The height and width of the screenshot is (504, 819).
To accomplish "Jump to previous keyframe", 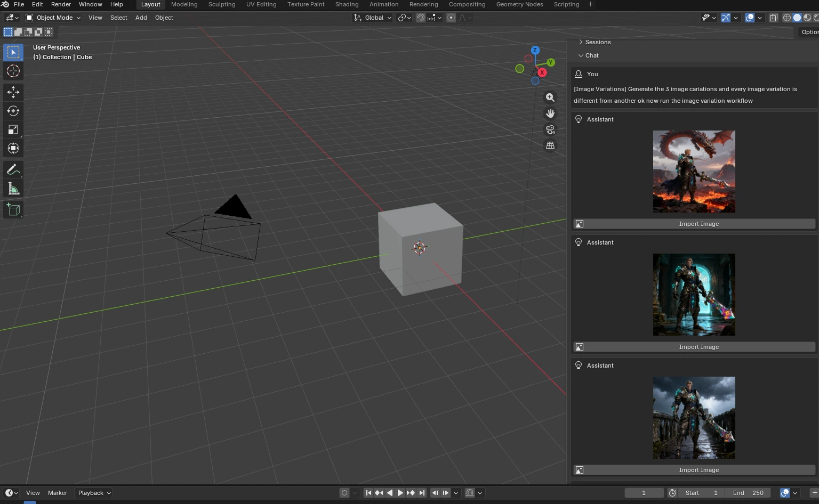I will pyautogui.click(x=379, y=493).
